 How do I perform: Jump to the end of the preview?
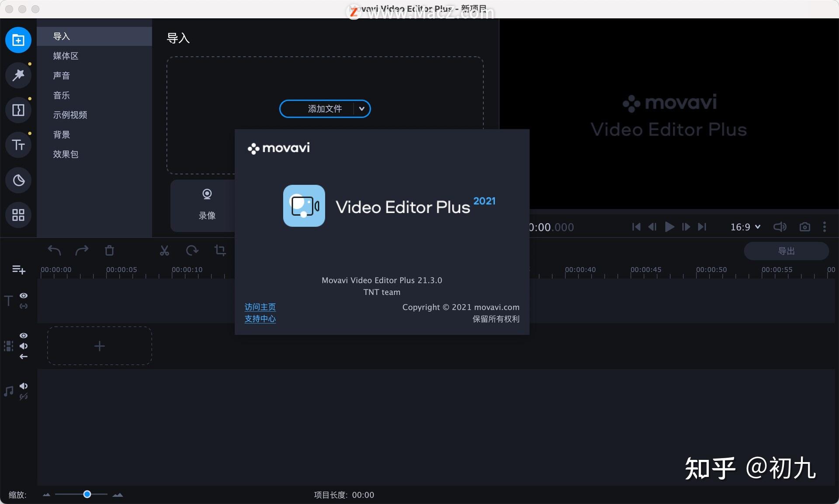(x=702, y=227)
